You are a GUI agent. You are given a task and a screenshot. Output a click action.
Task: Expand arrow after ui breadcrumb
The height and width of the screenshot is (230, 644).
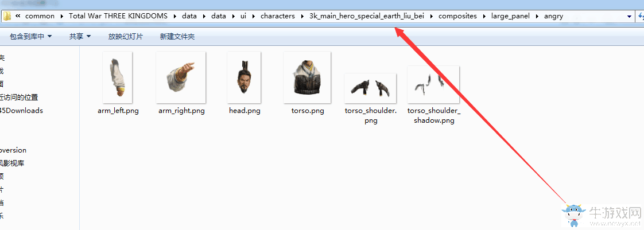point(254,17)
